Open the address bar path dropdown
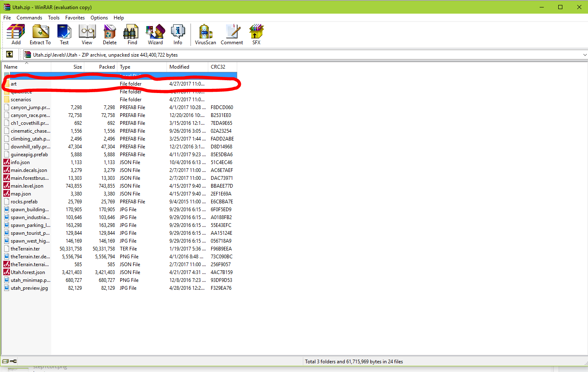Screen dimensions: 588x372 click(x=585, y=55)
